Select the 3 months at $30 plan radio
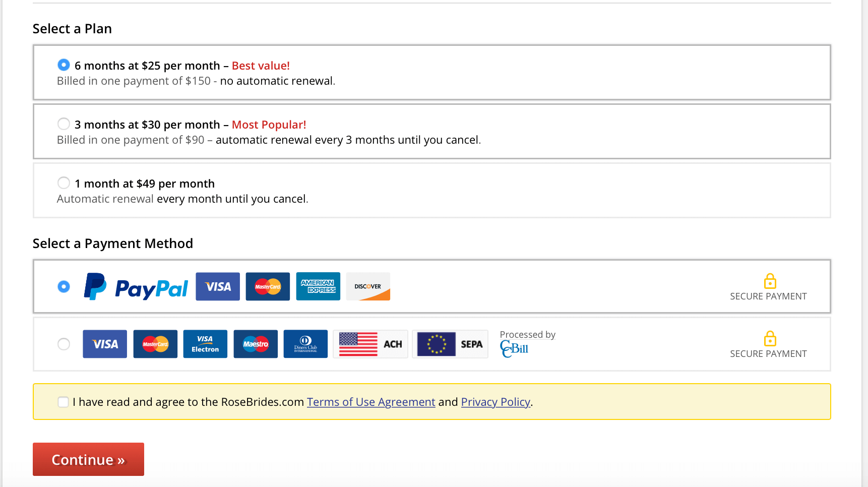868x487 pixels. tap(64, 124)
